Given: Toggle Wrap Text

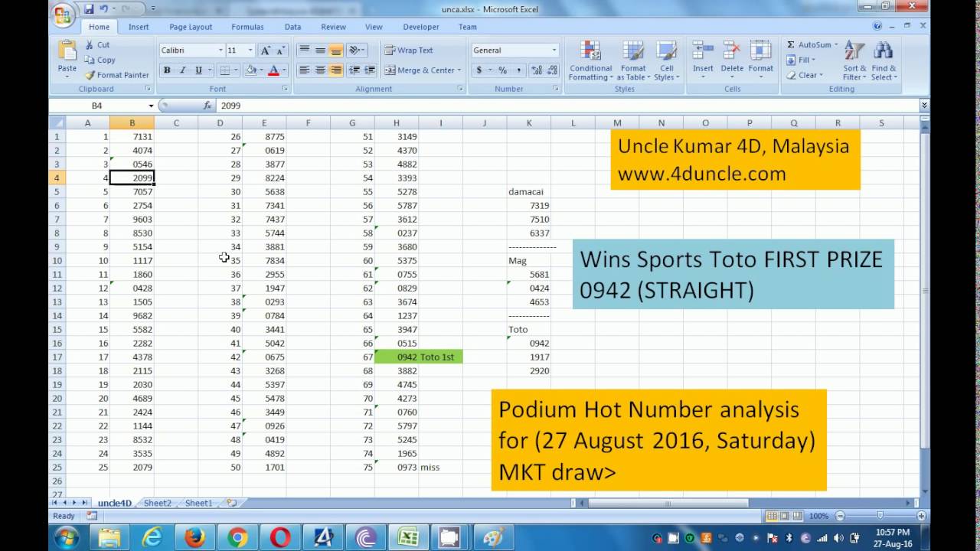Looking at the screenshot, I should (x=409, y=51).
